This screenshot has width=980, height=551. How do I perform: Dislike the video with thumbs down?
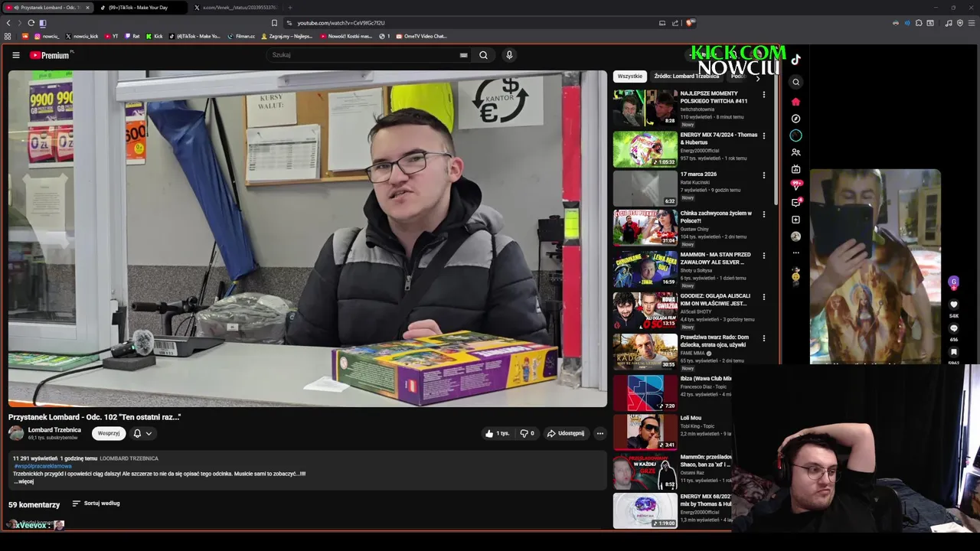tap(526, 433)
